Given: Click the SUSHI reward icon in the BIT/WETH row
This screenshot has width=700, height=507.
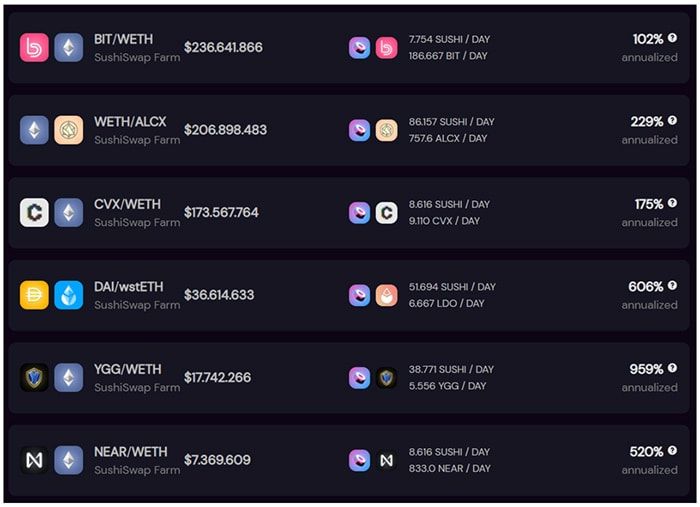Looking at the screenshot, I should click(x=359, y=48).
